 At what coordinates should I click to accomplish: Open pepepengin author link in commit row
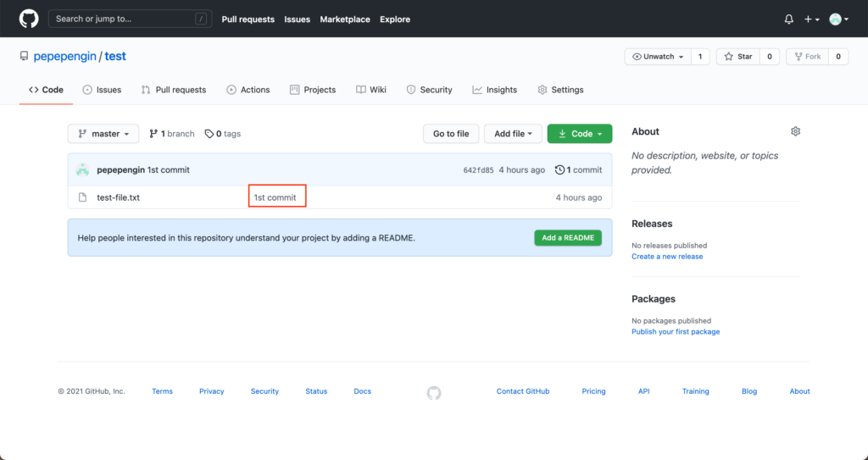point(120,170)
